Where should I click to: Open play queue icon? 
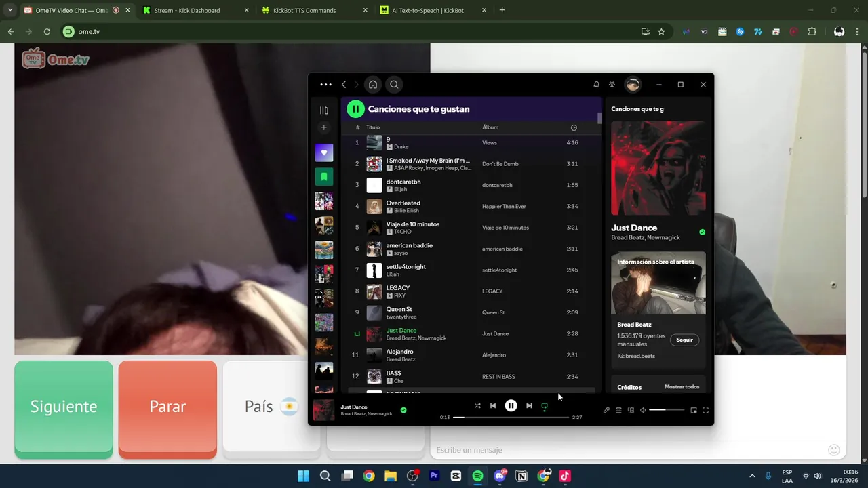coord(618,410)
